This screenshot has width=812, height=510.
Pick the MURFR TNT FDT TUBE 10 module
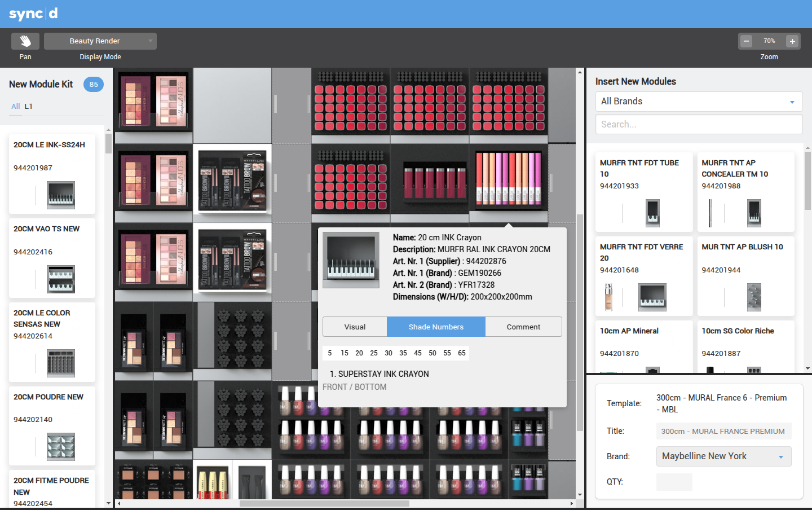click(644, 192)
